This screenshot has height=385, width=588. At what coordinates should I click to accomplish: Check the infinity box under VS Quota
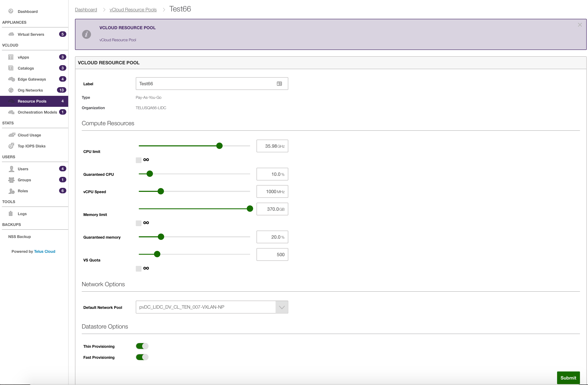(x=138, y=268)
